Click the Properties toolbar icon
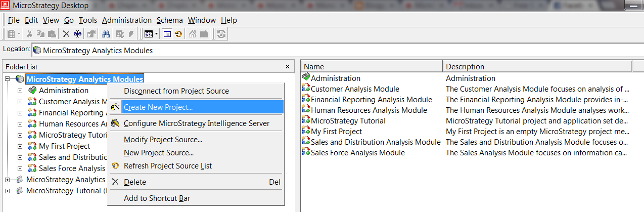The width and height of the screenshot is (644, 212). 91,34
